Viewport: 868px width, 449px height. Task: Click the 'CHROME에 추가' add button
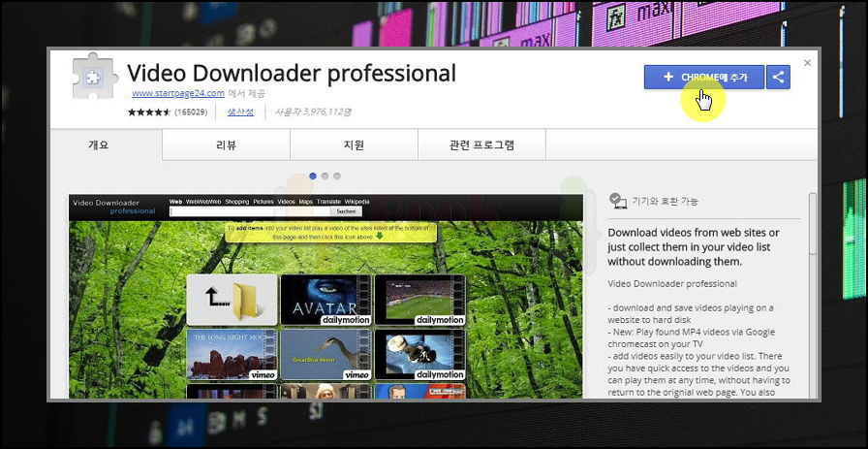(x=703, y=77)
